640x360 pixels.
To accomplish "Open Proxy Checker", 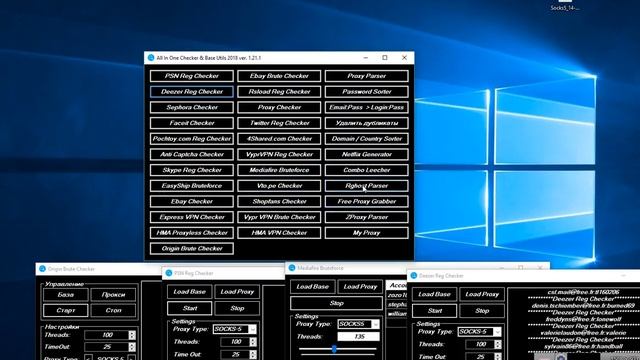I will point(279,107).
